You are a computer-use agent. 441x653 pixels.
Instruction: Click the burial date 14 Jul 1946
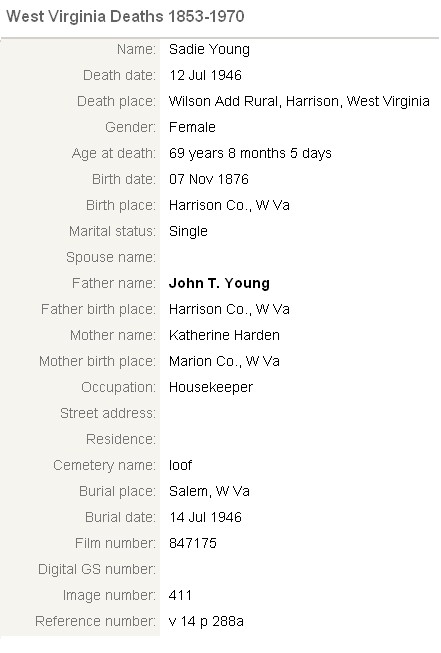205,517
